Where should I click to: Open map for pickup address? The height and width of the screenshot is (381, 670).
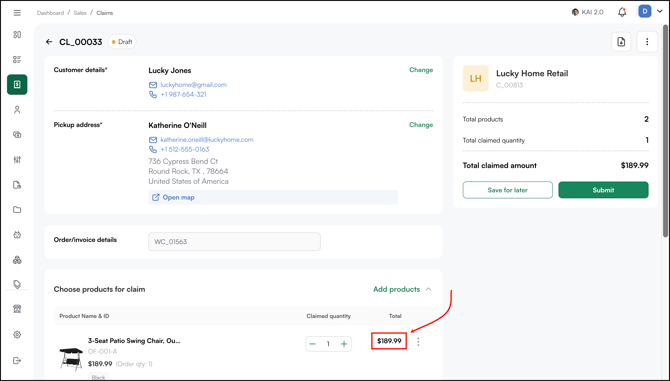[x=273, y=197]
